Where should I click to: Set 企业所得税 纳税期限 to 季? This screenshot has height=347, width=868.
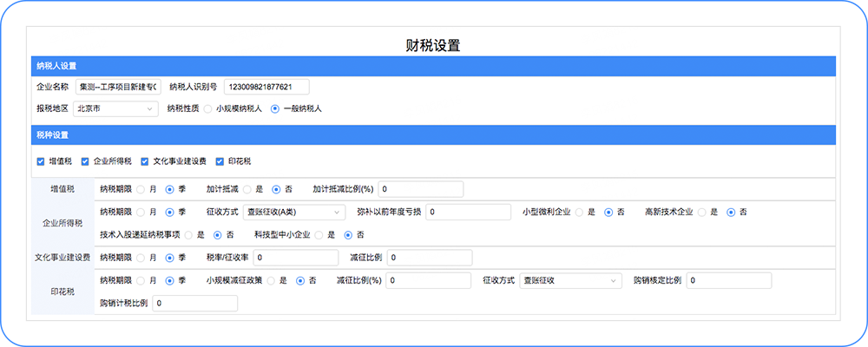coord(170,212)
